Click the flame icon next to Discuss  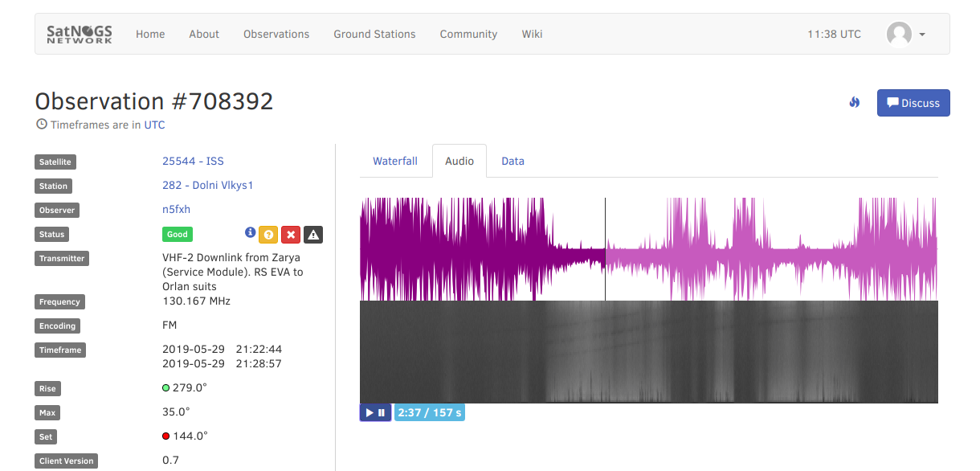pyautogui.click(x=855, y=103)
